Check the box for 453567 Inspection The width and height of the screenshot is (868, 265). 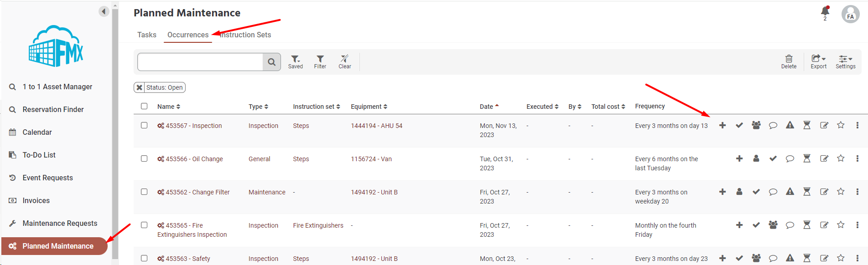point(144,125)
